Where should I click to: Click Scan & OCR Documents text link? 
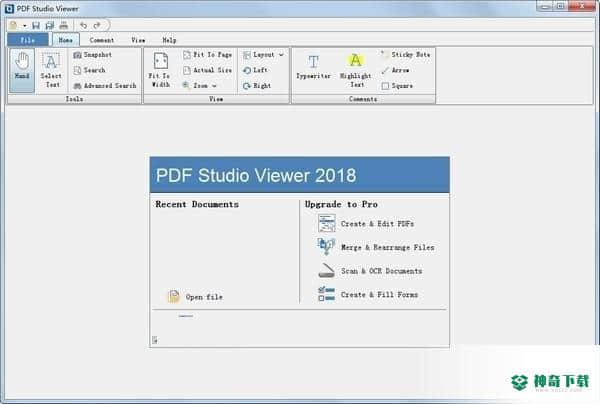pos(382,271)
